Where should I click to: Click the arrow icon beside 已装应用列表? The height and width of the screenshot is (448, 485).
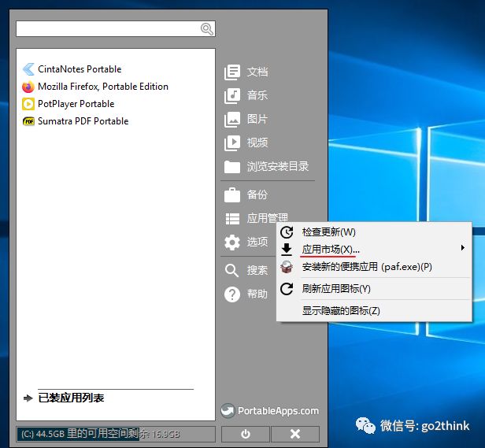coord(28,398)
